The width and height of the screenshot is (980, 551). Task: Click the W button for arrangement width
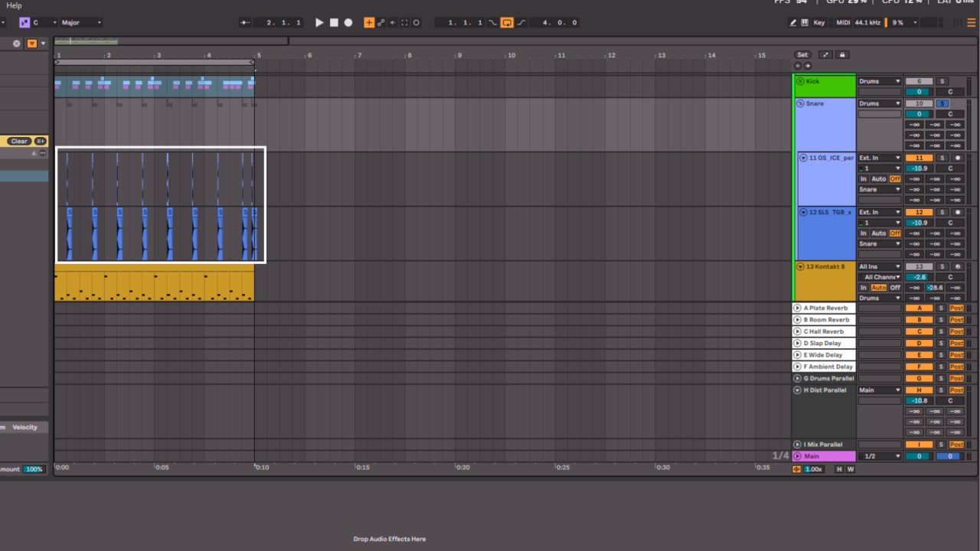(850, 469)
